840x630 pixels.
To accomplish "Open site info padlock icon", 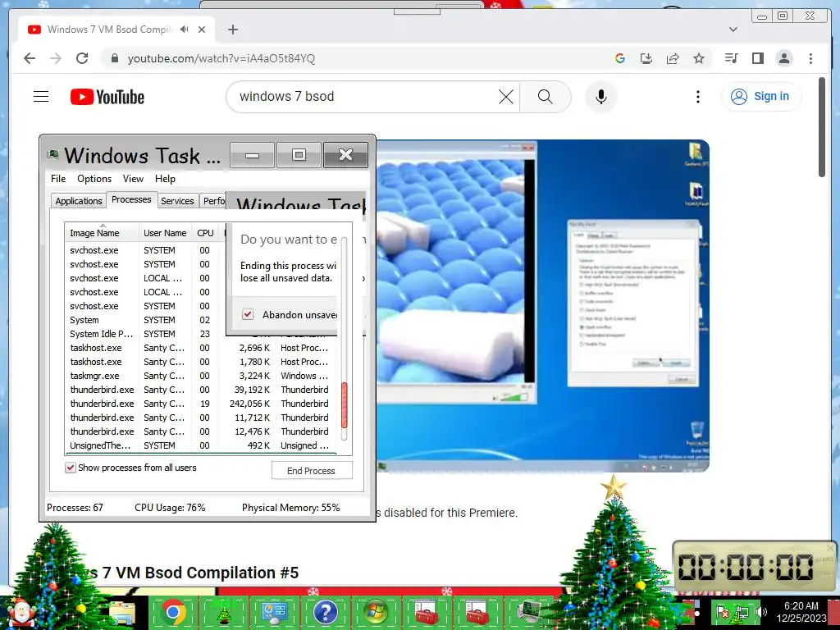I will (x=114, y=58).
